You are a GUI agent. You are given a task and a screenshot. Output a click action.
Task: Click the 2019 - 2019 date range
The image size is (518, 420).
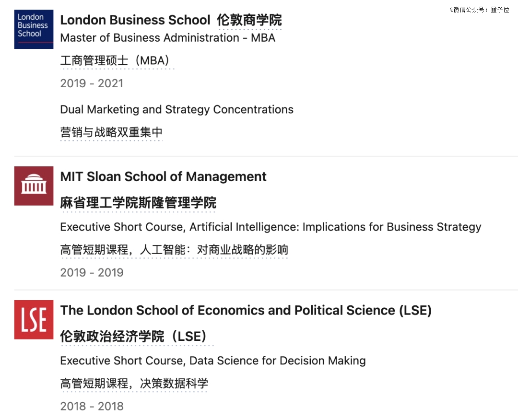pos(92,272)
